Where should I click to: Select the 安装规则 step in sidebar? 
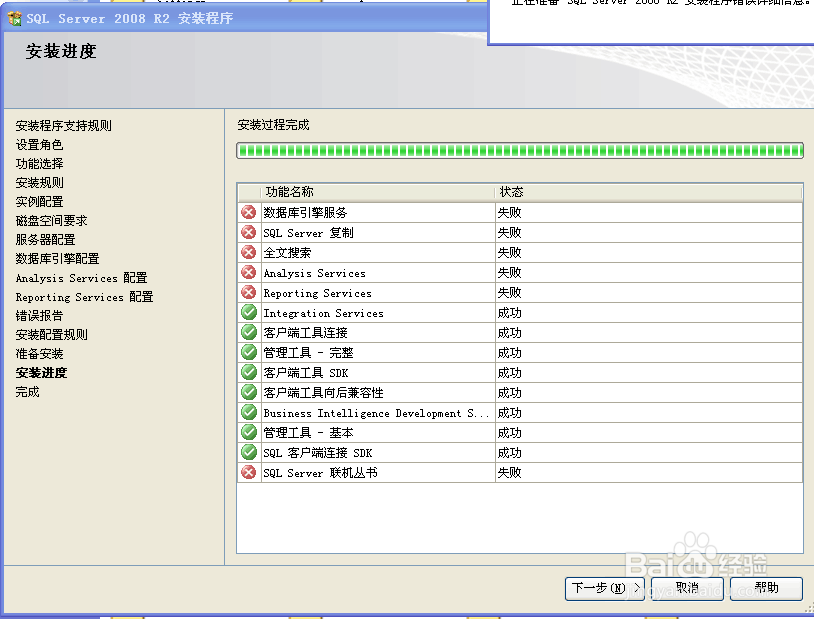coord(39,183)
